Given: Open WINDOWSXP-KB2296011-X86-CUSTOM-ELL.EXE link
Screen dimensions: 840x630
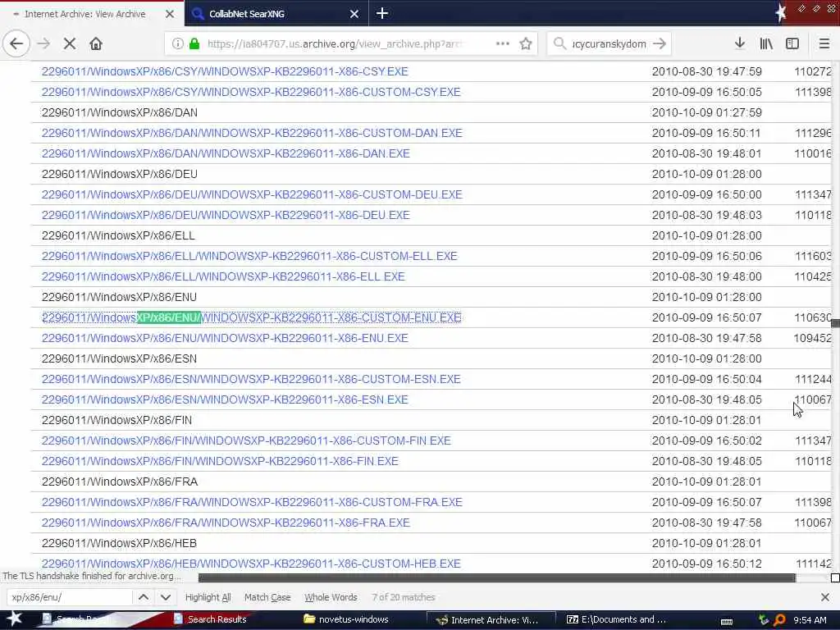Looking at the screenshot, I should pyautogui.click(x=249, y=256).
